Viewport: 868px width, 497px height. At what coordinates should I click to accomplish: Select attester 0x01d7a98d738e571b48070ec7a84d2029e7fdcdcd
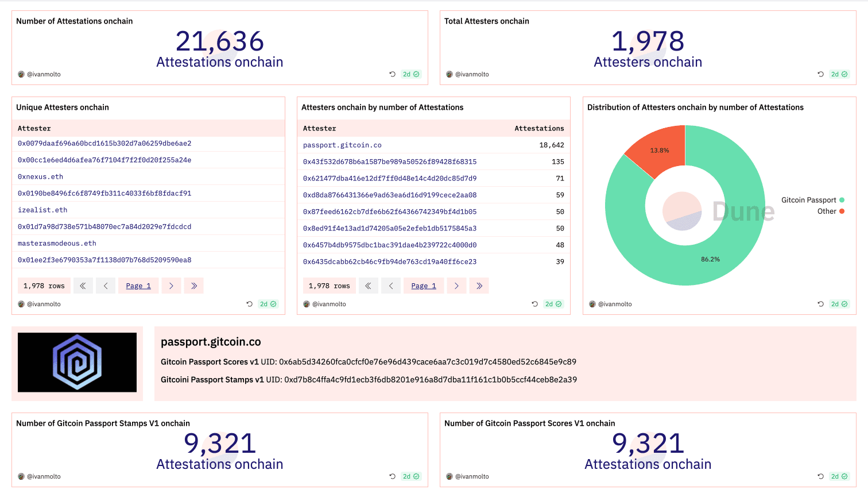104,227
